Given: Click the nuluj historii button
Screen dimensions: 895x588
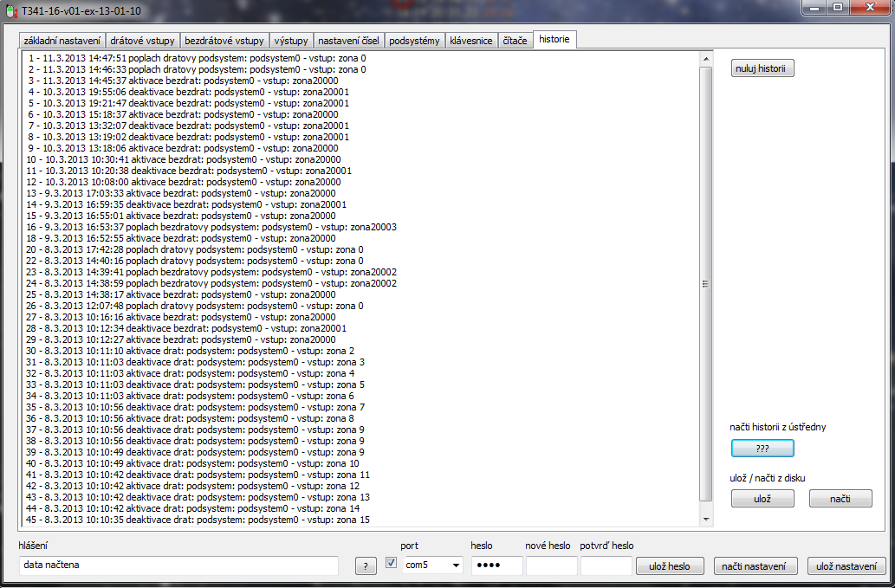Looking at the screenshot, I should 762,68.
